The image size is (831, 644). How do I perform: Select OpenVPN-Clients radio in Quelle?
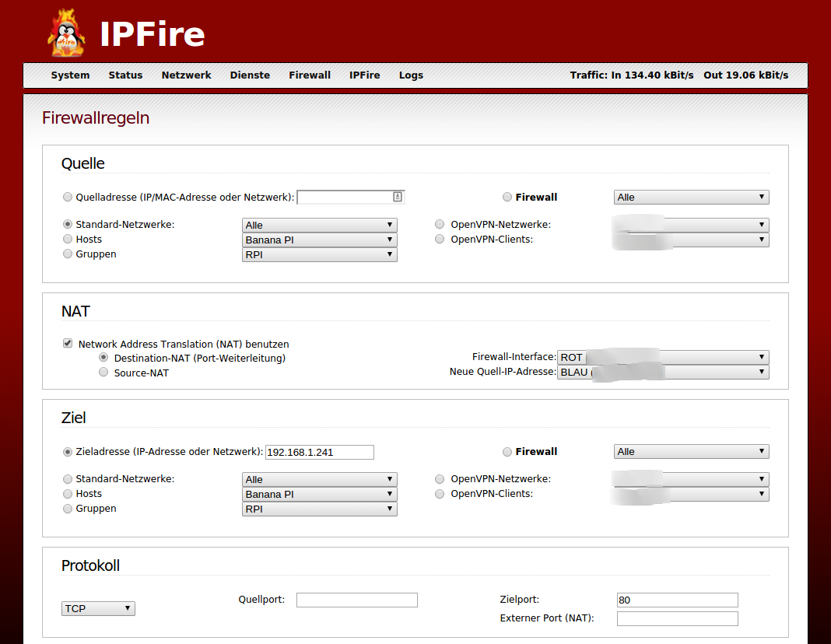[440, 239]
